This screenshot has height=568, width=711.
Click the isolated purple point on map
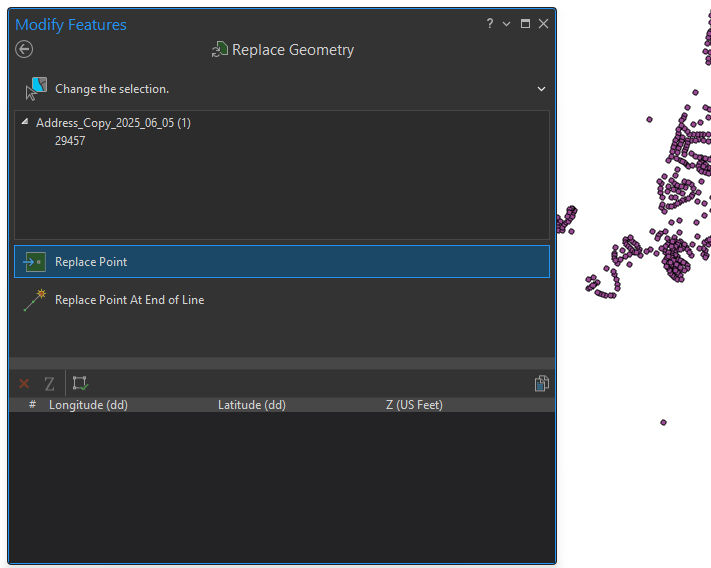[663, 422]
